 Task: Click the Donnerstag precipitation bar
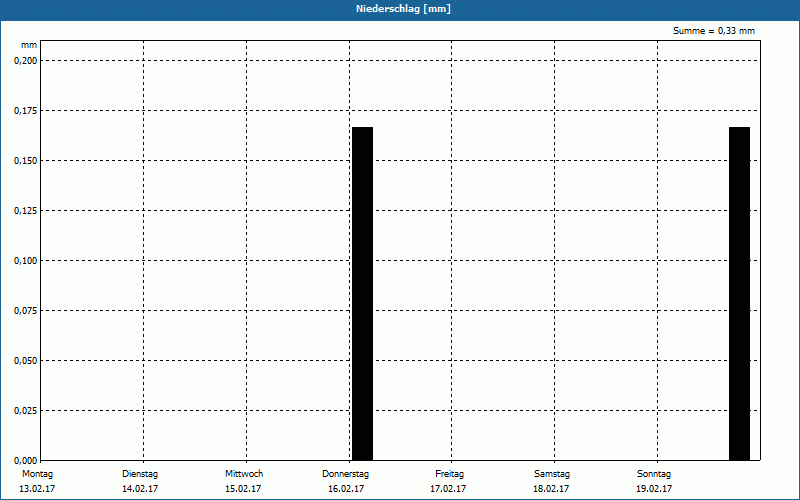(363, 293)
